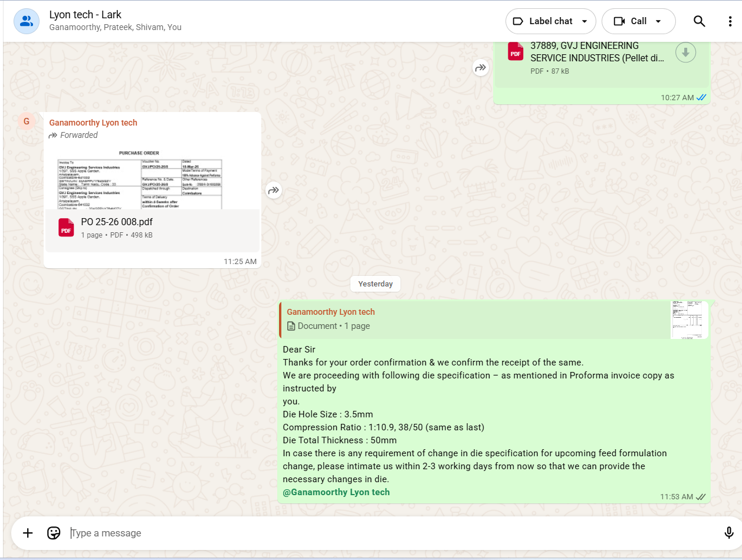Download the GVJ Engineering PDF

coord(685,52)
